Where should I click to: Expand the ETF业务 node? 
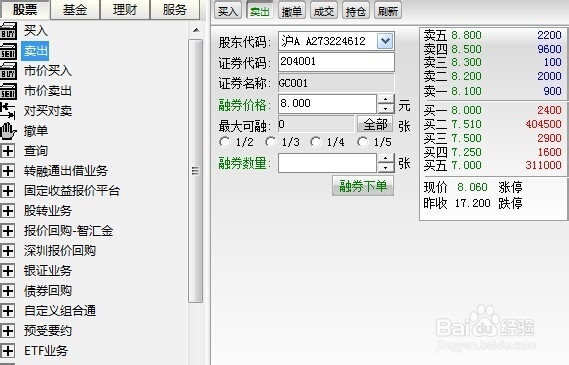8,350
